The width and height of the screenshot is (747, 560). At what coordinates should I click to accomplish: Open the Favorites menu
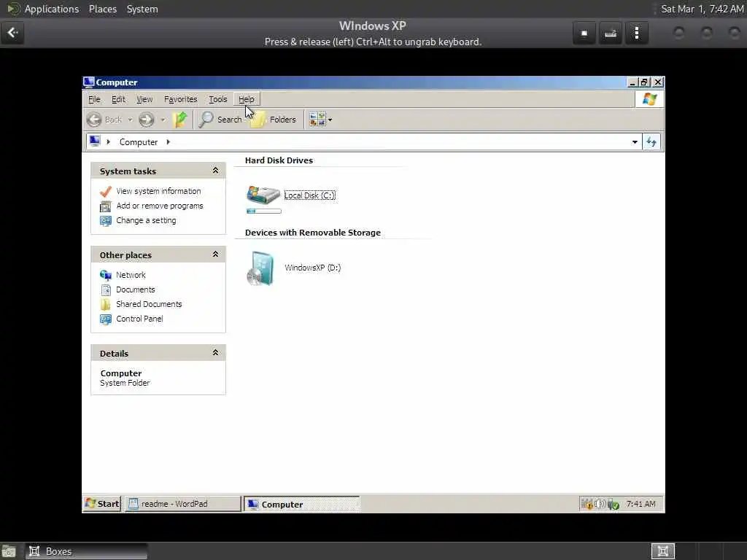[181, 99]
